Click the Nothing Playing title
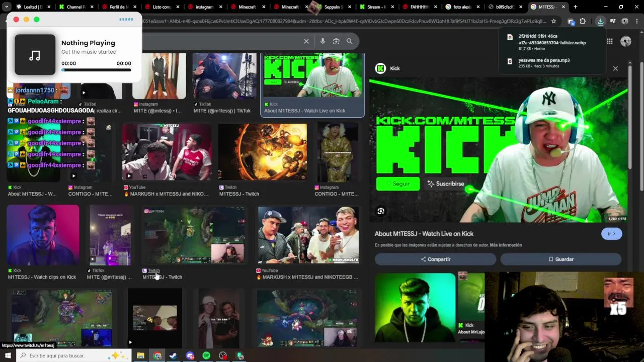 [x=88, y=43]
